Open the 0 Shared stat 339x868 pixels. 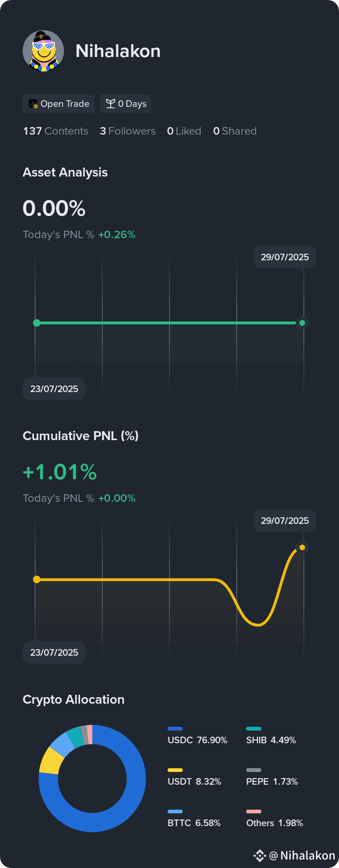coord(235,131)
